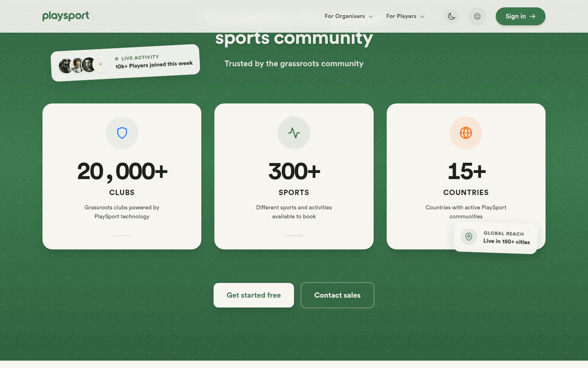
Task: Click the Contact sales button
Action: pyautogui.click(x=337, y=295)
